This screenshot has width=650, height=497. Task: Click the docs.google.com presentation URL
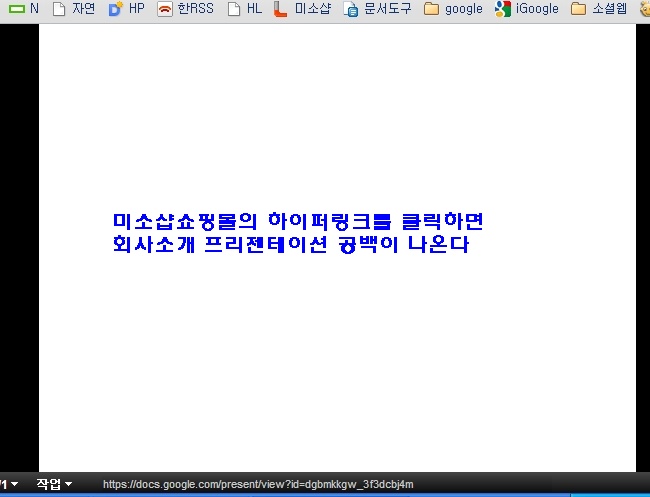tap(258, 484)
